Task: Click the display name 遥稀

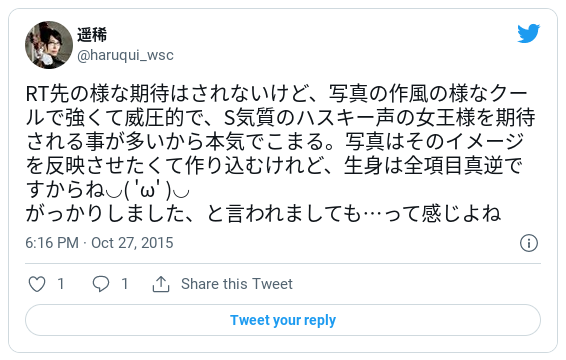Action: pos(92,35)
